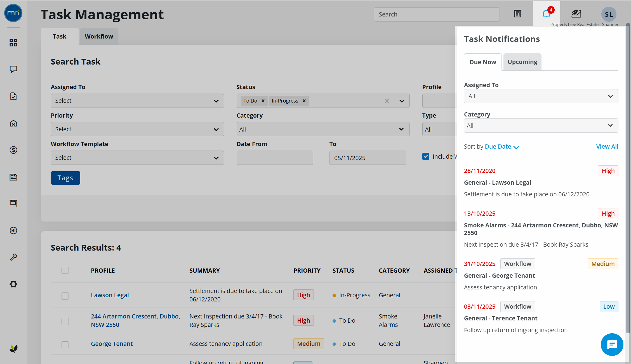Open the dollar accounting sidebar icon
The height and width of the screenshot is (364, 631).
point(13,150)
